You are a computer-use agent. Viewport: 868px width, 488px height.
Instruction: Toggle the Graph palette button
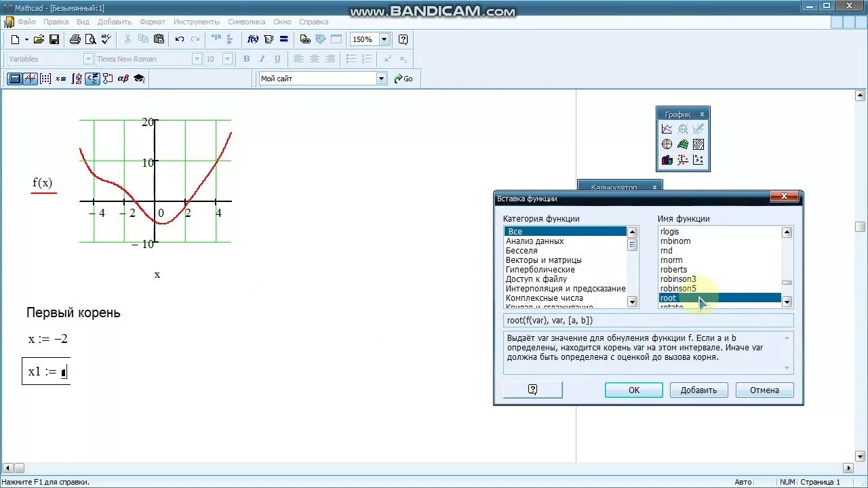coord(30,79)
